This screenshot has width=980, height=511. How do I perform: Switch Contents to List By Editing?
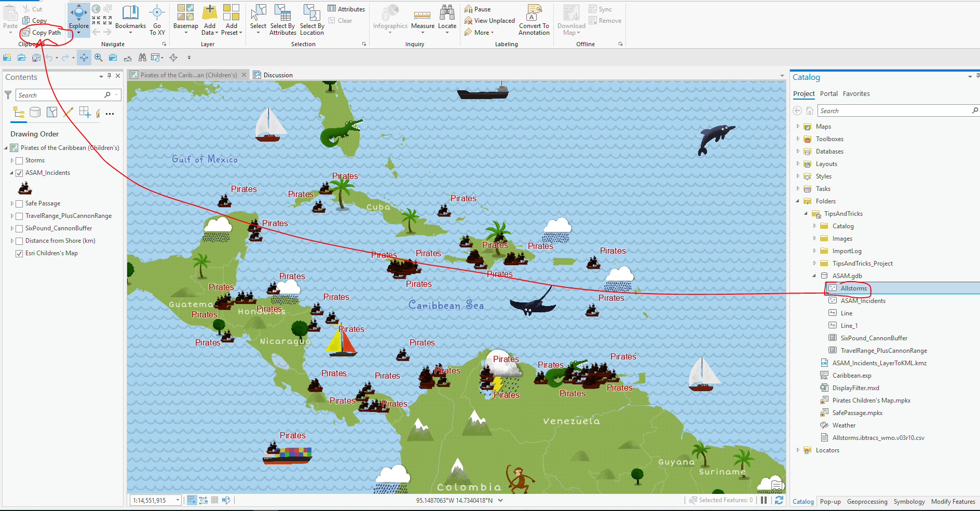69,112
